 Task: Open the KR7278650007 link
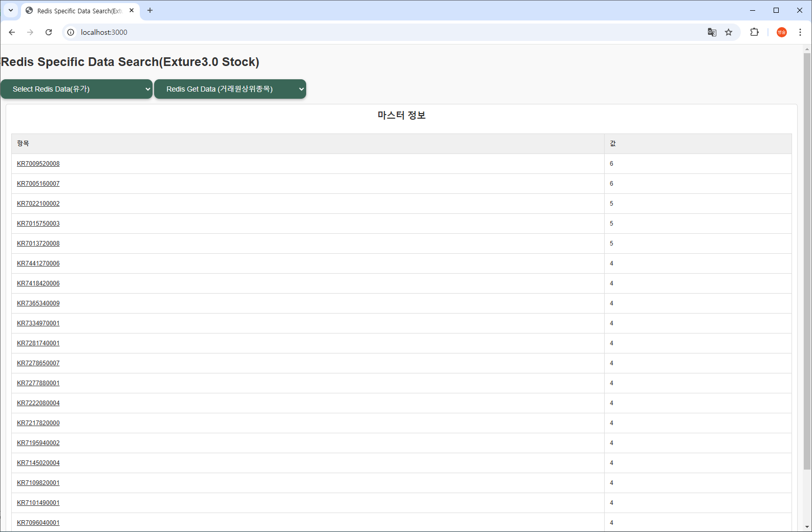click(x=38, y=363)
